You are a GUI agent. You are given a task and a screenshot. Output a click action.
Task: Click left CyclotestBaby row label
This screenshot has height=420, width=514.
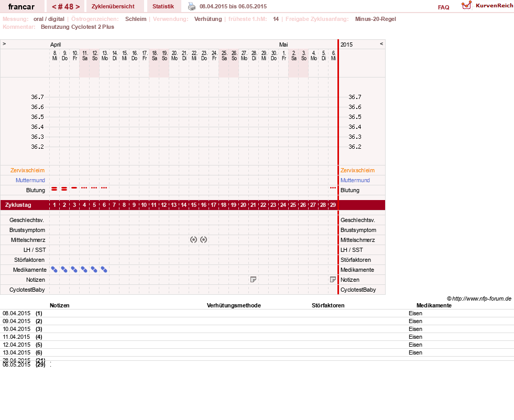point(27,290)
